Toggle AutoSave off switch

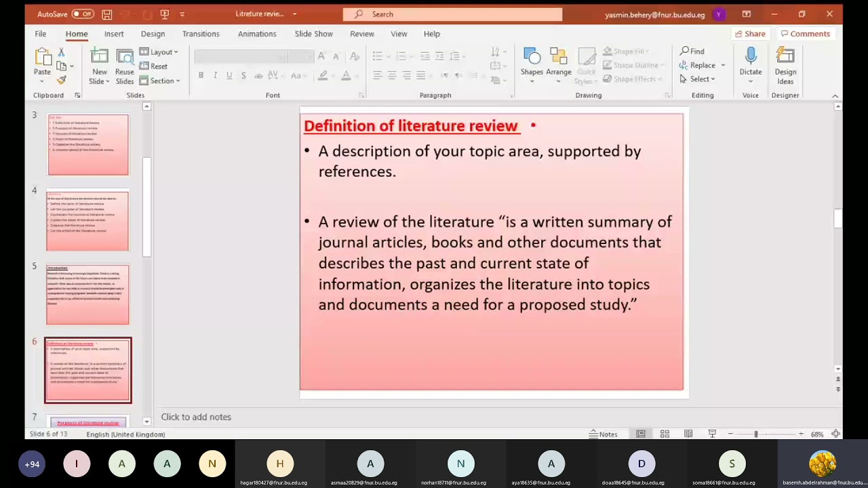(82, 14)
